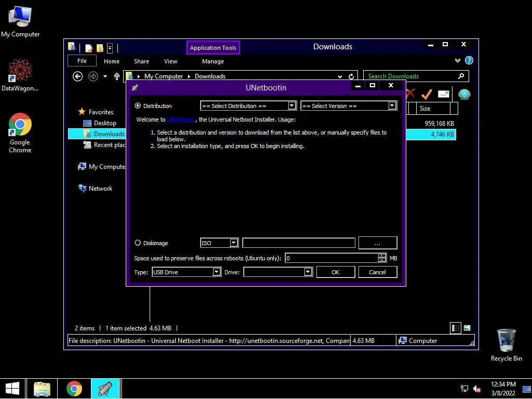Click My Computer in the address breadcrumb

[x=164, y=76]
